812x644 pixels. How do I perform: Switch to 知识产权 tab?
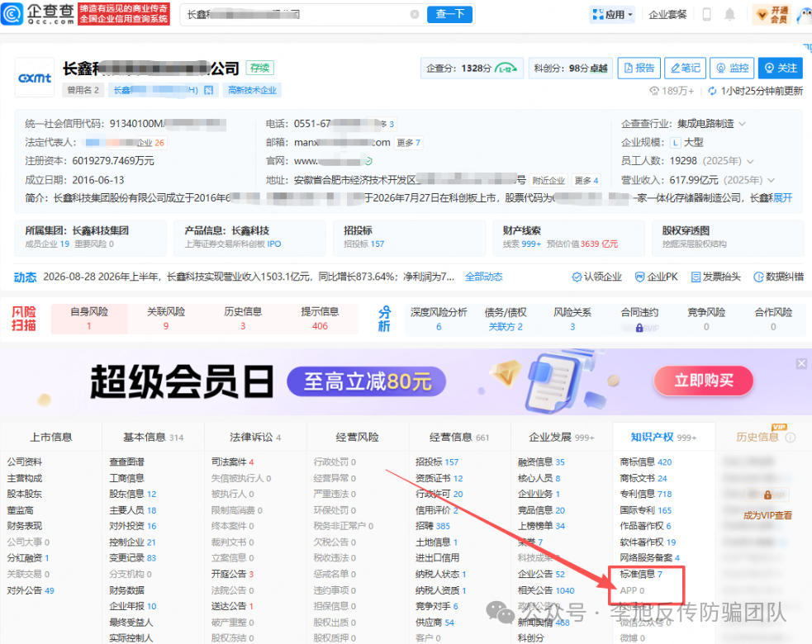[663, 438]
